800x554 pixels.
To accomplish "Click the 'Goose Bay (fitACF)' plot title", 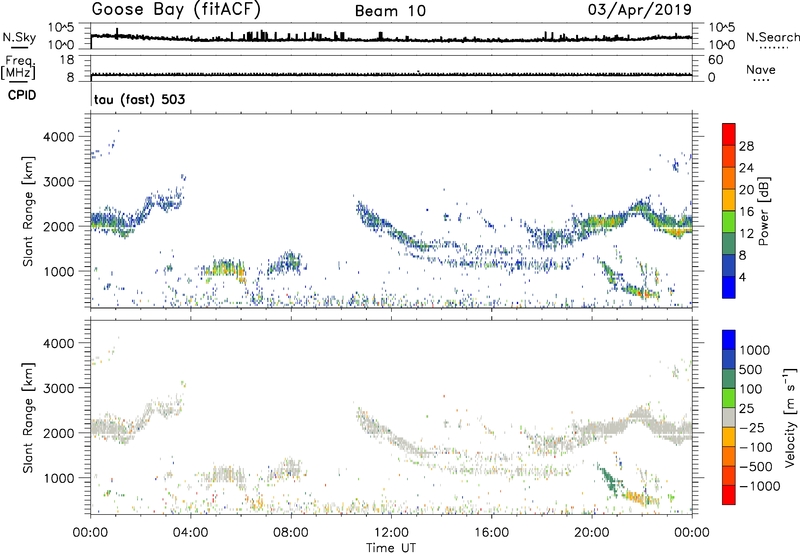I will pos(176,10).
